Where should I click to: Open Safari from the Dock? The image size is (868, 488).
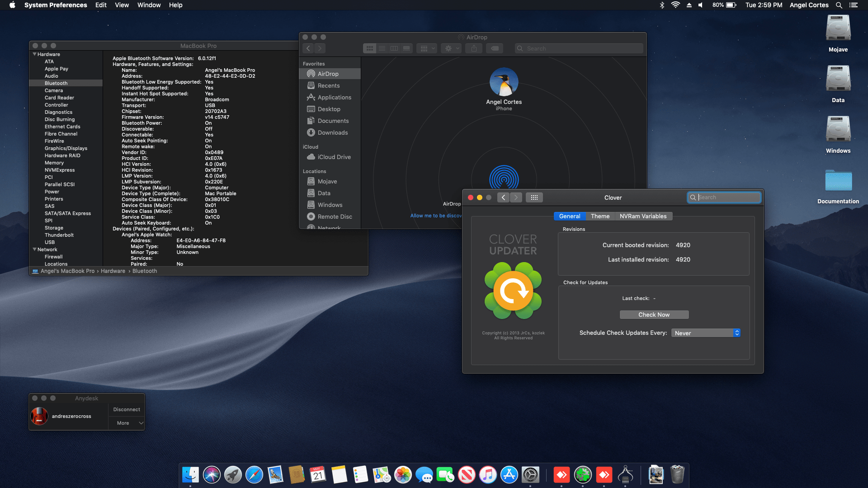coord(254,475)
